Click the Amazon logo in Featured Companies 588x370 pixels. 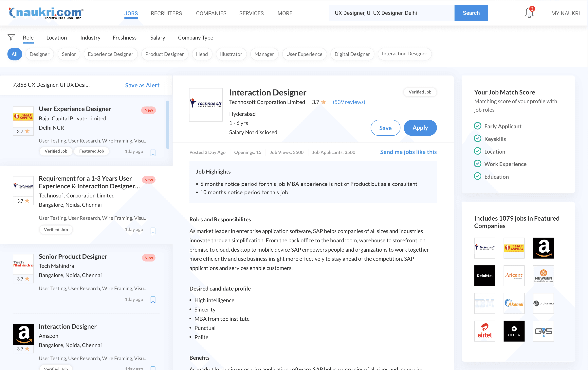pos(543,248)
